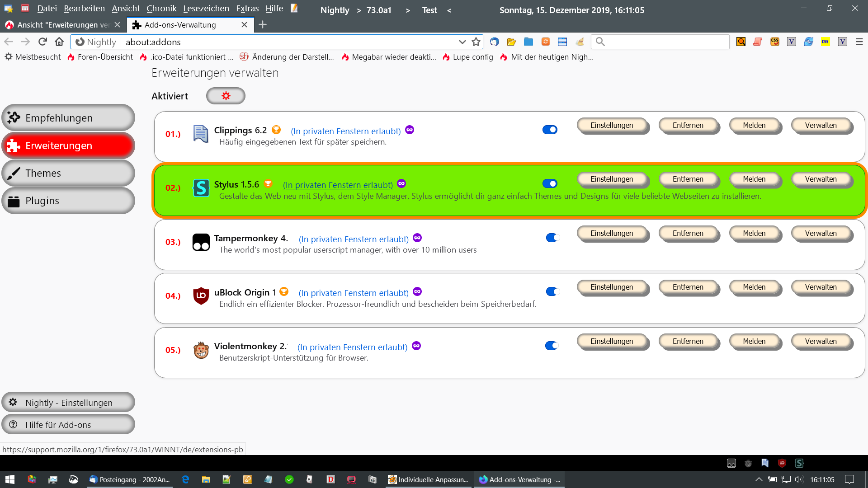The width and height of the screenshot is (868, 488).
Task: Click Entfernen button for Stylus
Action: (688, 179)
